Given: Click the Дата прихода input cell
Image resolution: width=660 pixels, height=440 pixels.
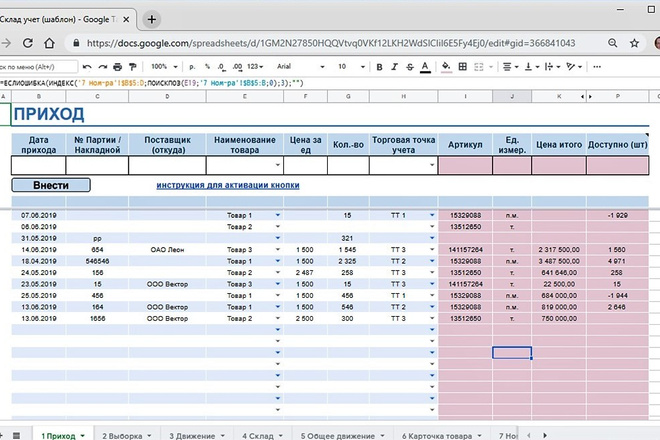Looking at the screenshot, I should click(38, 165).
